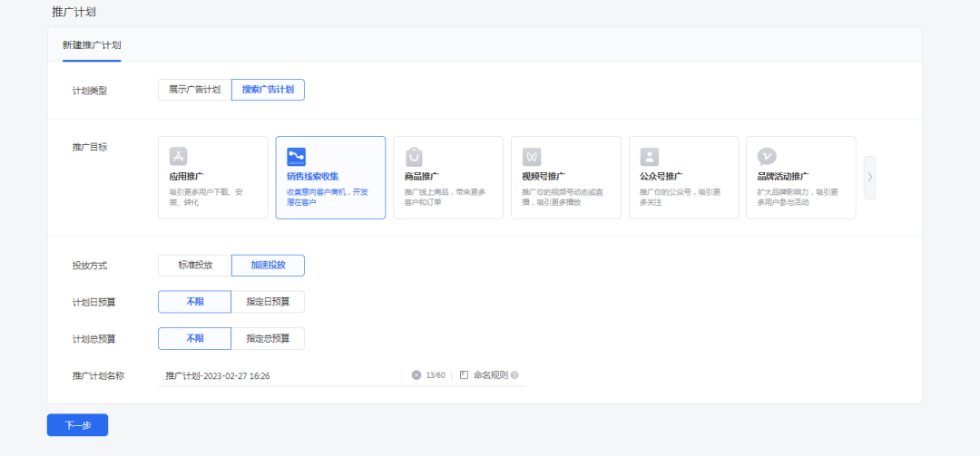Switch plan type to 展示广告计划
Image resolution: width=980 pixels, height=456 pixels.
pos(195,90)
